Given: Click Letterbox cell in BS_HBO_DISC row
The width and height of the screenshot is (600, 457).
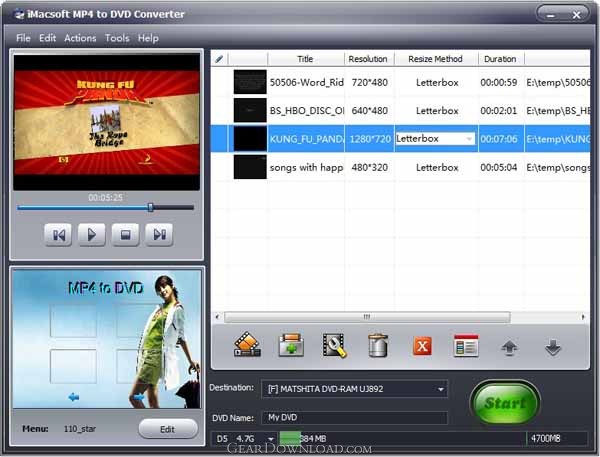Looking at the screenshot, I should [437, 111].
